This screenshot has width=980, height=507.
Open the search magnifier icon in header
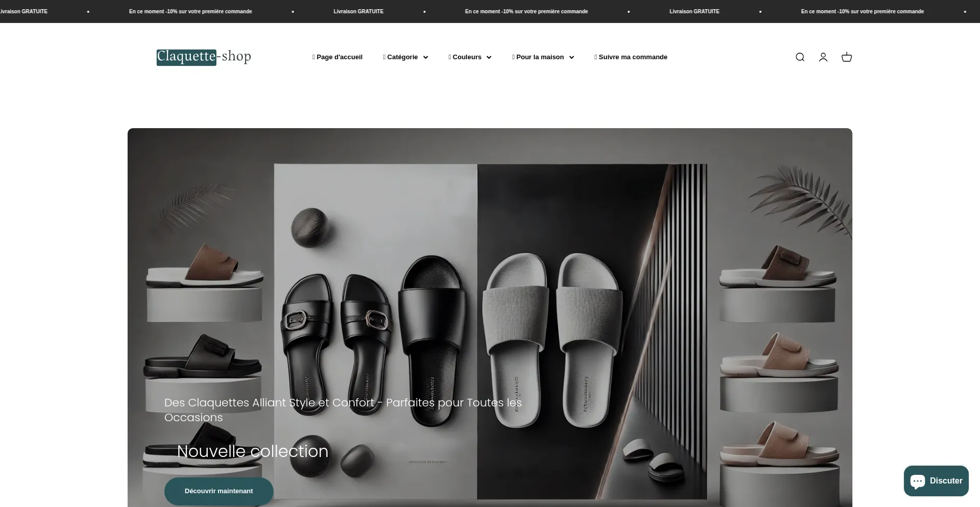(x=800, y=57)
